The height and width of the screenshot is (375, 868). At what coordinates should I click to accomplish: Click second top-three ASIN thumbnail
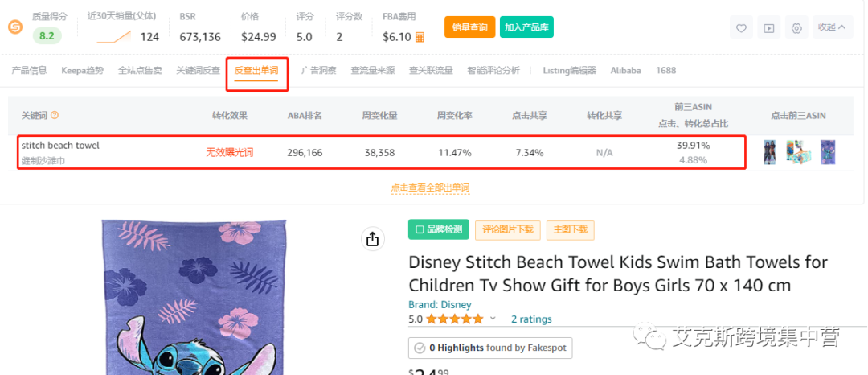(798, 152)
